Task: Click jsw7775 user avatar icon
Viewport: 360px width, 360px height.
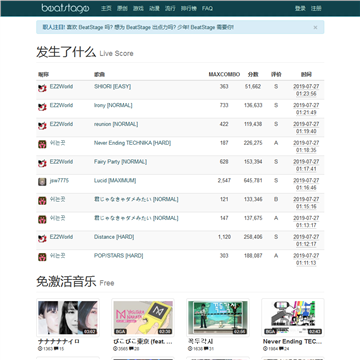Action: point(42,182)
